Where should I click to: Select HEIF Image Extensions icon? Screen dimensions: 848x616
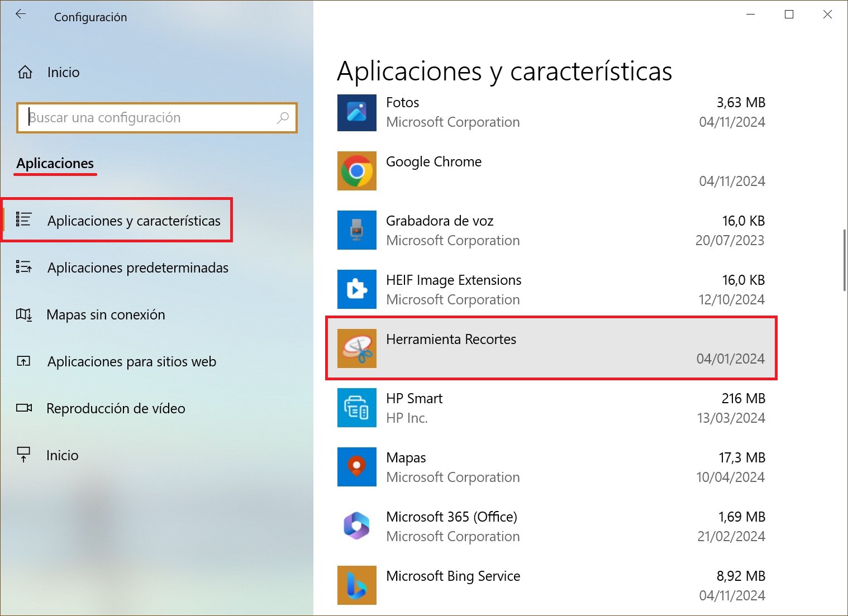357,289
